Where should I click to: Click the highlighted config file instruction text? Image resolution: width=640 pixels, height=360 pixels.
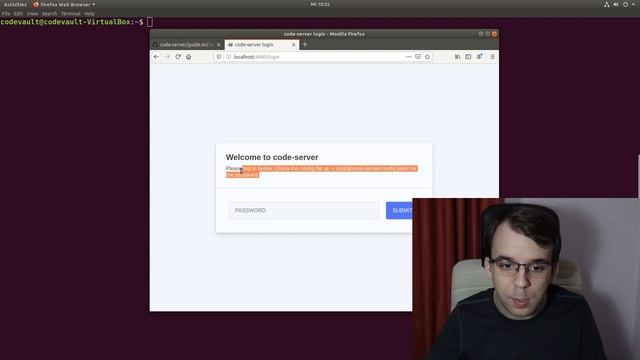pos(322,171)
